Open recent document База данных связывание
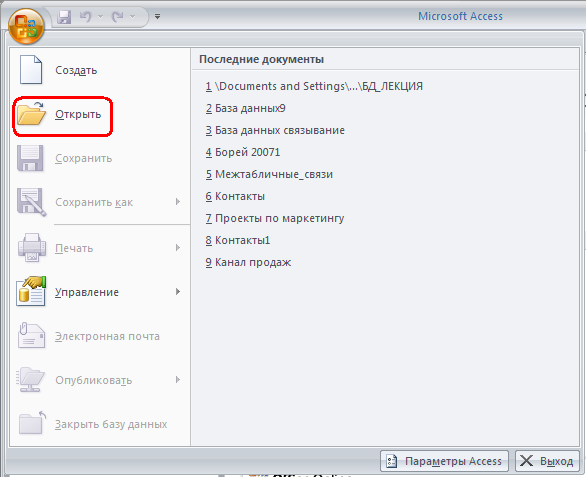The height and width of the screenshot is (477, 586). (275, 130)
